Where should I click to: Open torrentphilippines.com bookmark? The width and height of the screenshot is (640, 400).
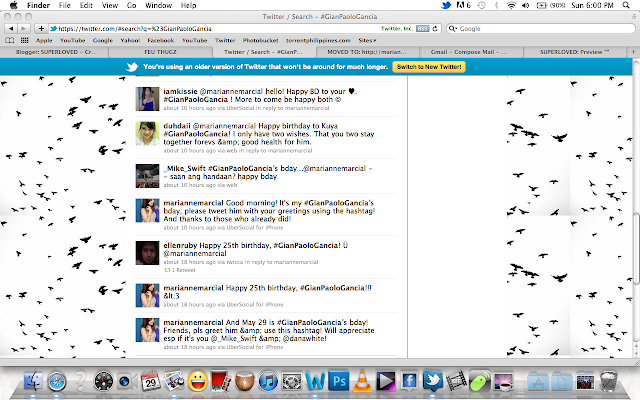(x=318, y=40)
